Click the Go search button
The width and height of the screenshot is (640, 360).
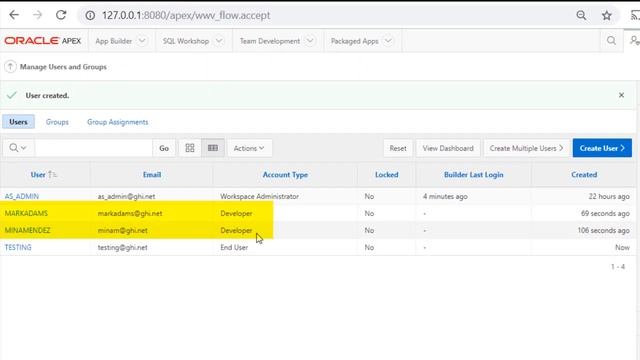pos(164,148)
